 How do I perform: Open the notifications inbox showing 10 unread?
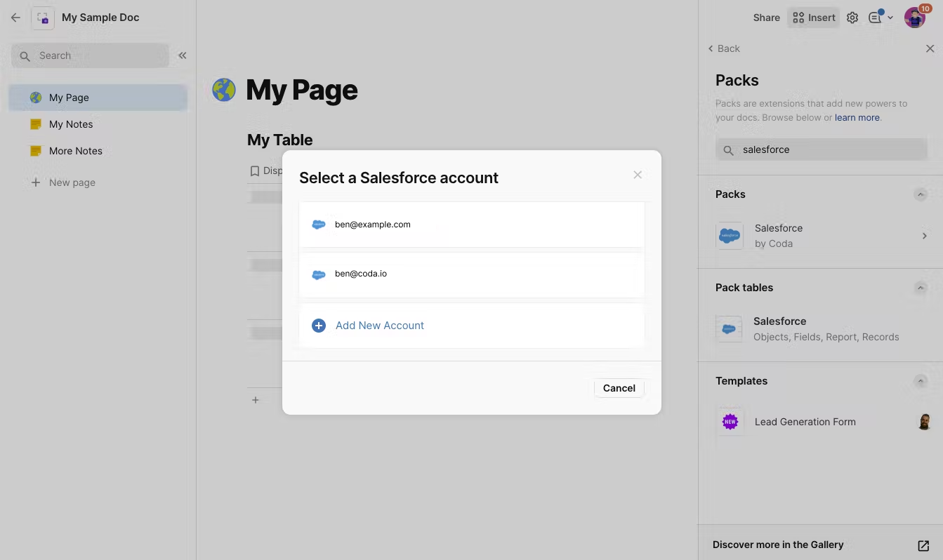point(876,18)
